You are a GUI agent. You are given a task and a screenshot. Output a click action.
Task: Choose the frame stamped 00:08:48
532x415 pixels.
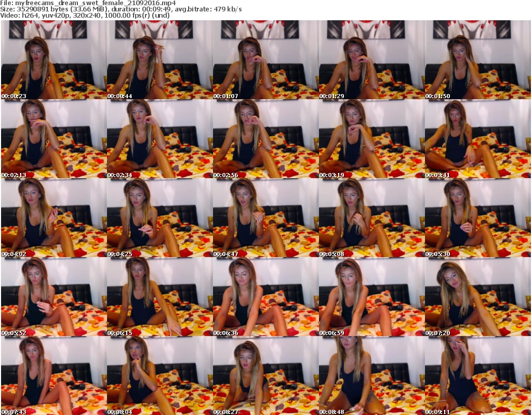pos(371,376)
